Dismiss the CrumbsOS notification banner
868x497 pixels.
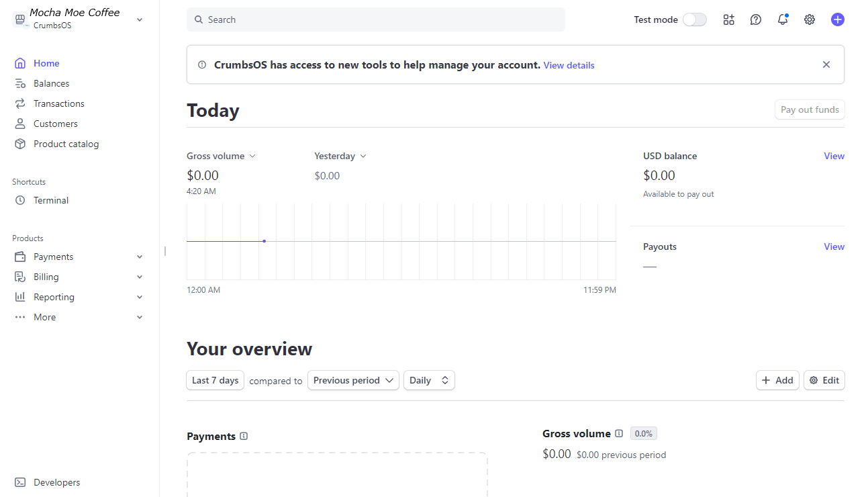826,64
